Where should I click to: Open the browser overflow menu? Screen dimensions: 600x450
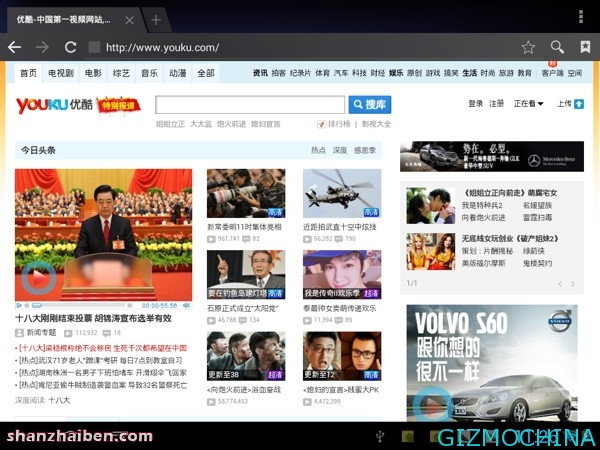pyautogui.click(x=580, y=16)
